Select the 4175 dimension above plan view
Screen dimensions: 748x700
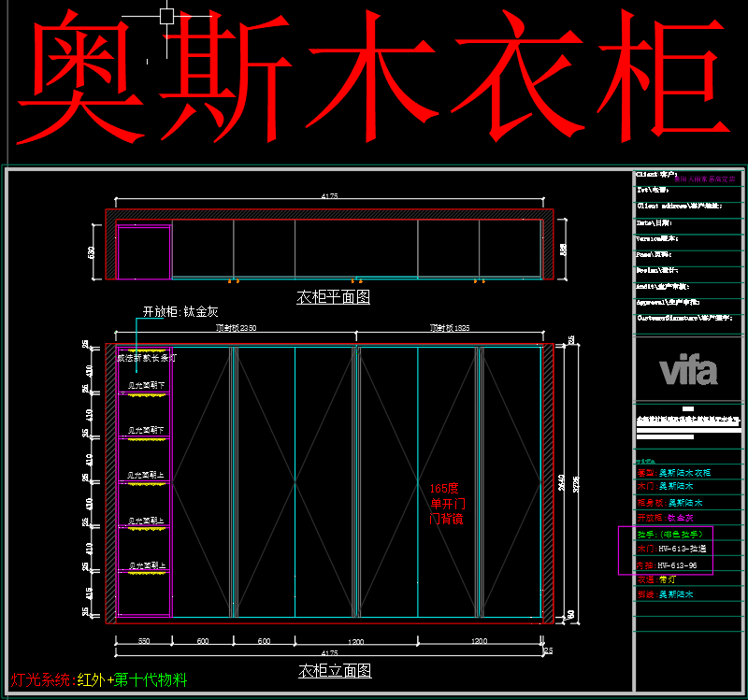329,196
